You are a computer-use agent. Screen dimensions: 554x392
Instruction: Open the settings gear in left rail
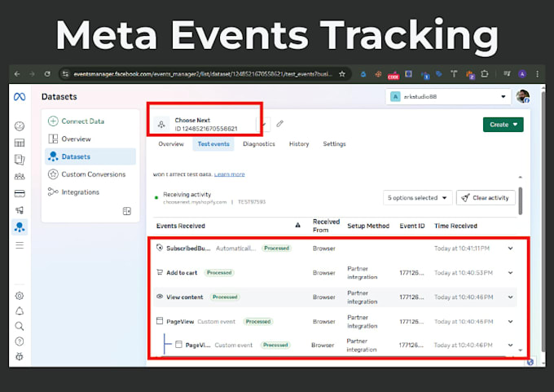pyautogui.click(x=20, y=296)
